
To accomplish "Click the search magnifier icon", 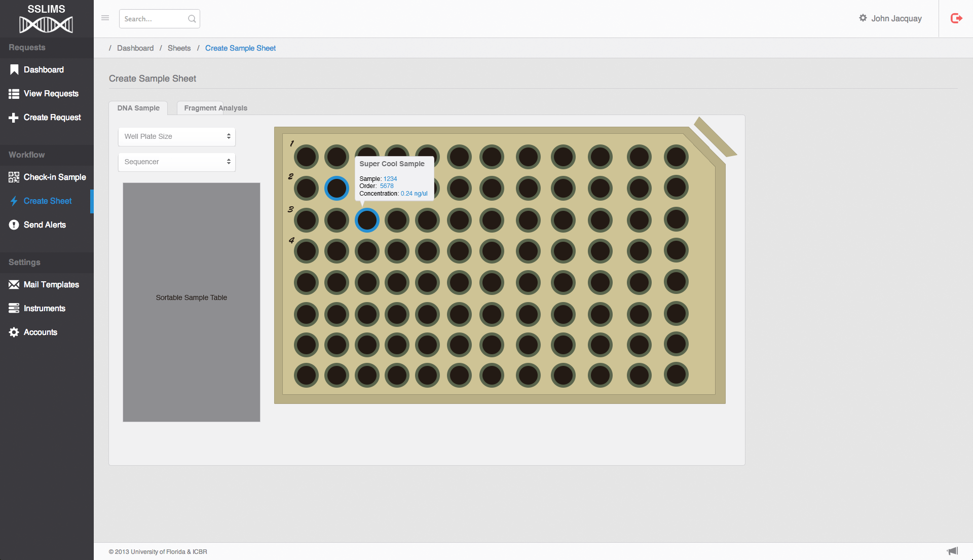I will click(x=192, y=19).
